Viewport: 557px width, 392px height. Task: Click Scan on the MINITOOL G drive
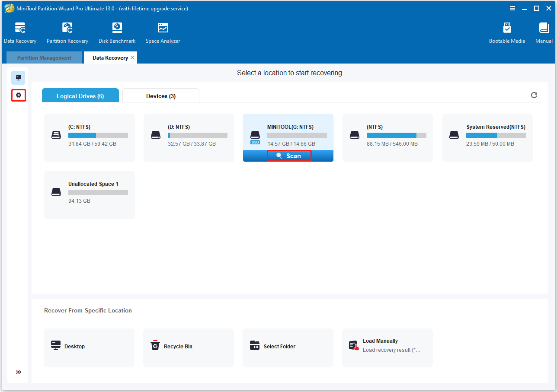(x=289, y=156)
